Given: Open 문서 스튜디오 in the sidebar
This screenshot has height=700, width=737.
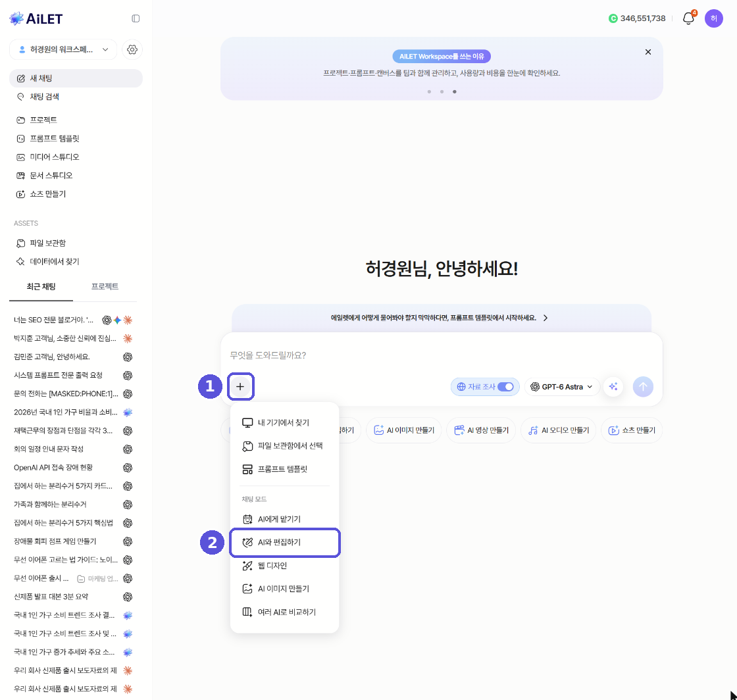Looking at the screenshot, I should click(x=76, y=175).
